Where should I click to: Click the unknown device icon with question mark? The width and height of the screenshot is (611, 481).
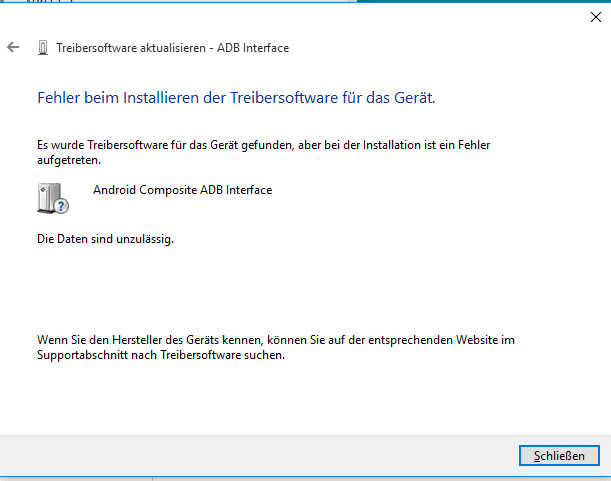[x=53, y=198]
